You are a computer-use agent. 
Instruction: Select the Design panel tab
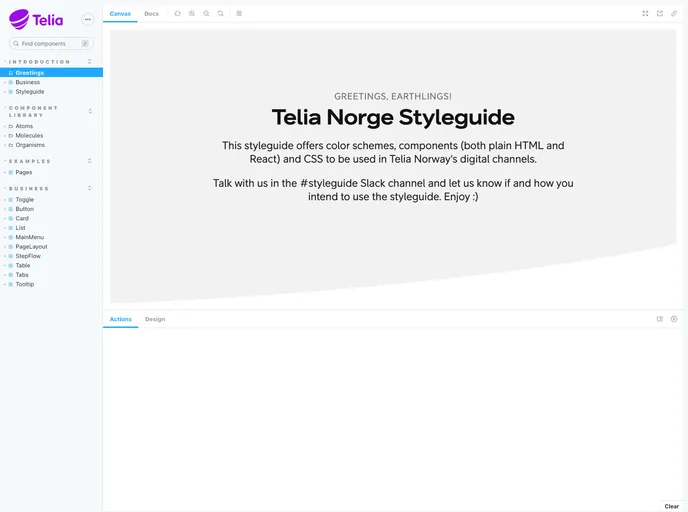coord(155,319)
